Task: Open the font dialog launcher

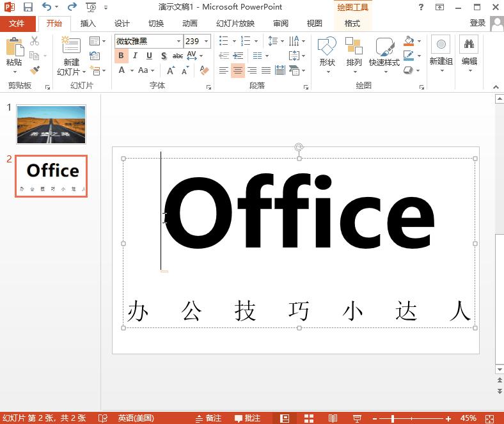Action: pos(209,87)
